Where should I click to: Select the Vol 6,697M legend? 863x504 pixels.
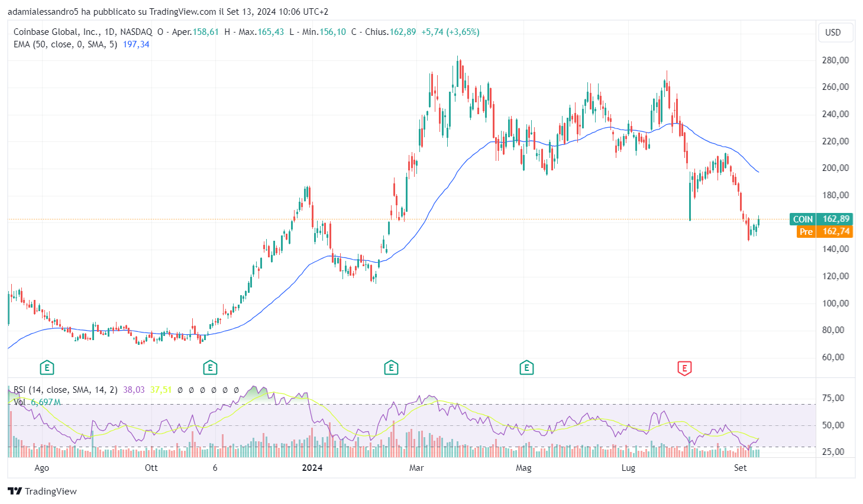[37, 402]
